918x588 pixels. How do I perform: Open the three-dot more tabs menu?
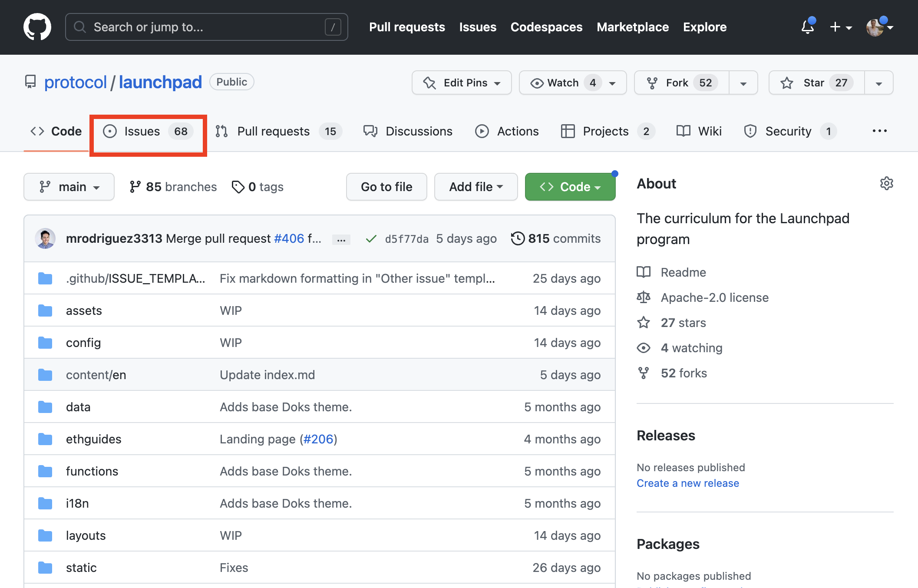point(879,131)
